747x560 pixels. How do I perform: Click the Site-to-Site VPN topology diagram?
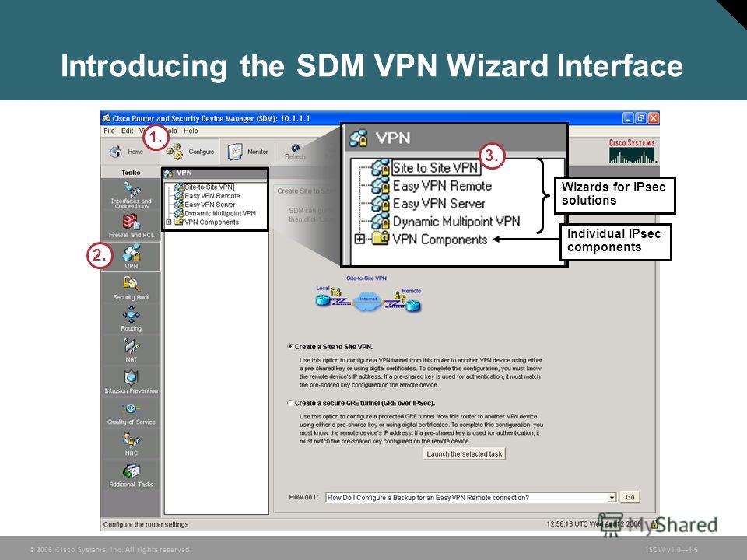(368, 294)
